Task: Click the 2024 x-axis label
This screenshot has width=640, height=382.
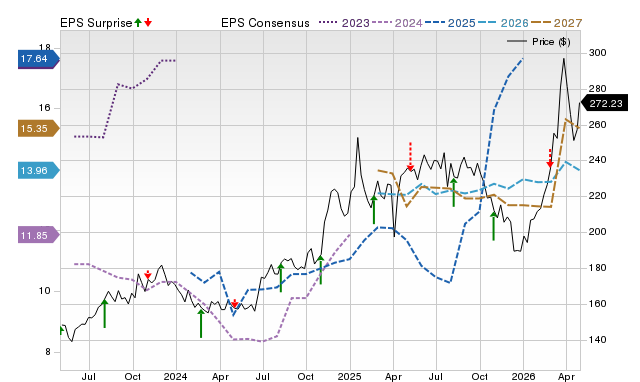Action: coord(176,376)
